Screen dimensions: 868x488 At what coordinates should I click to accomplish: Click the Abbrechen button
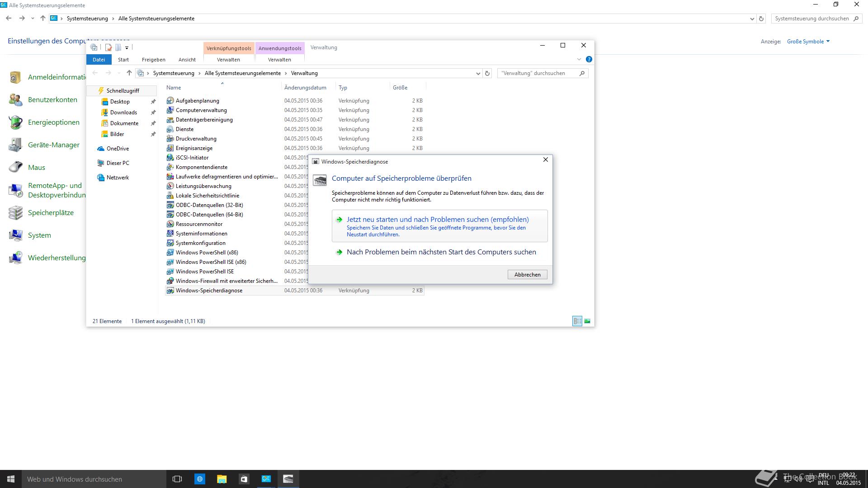click(x=527, y=275)
